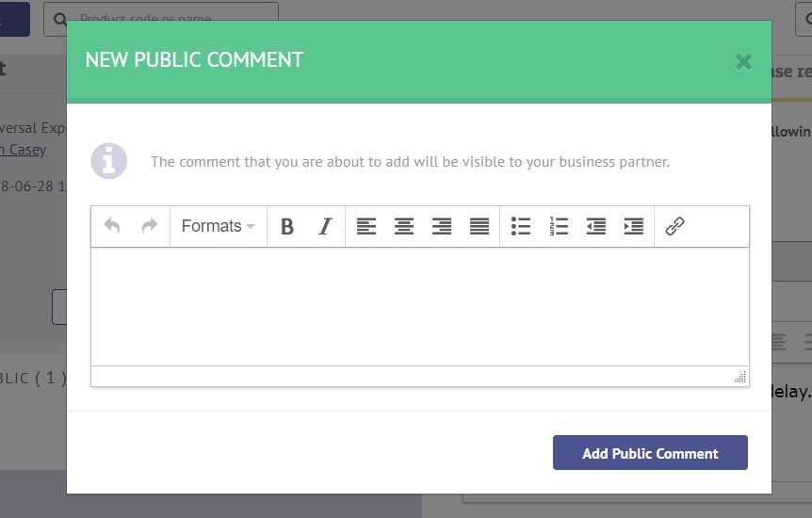
Task: Increase the indent level
Action: (634, 226)
